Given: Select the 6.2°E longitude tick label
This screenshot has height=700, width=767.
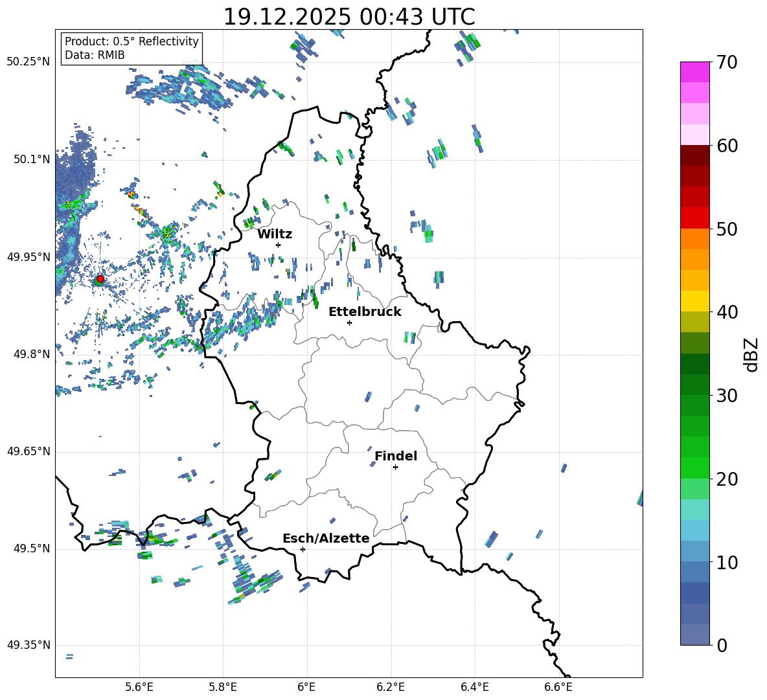Looking at the screenshot, I should [x=391, y=686].
